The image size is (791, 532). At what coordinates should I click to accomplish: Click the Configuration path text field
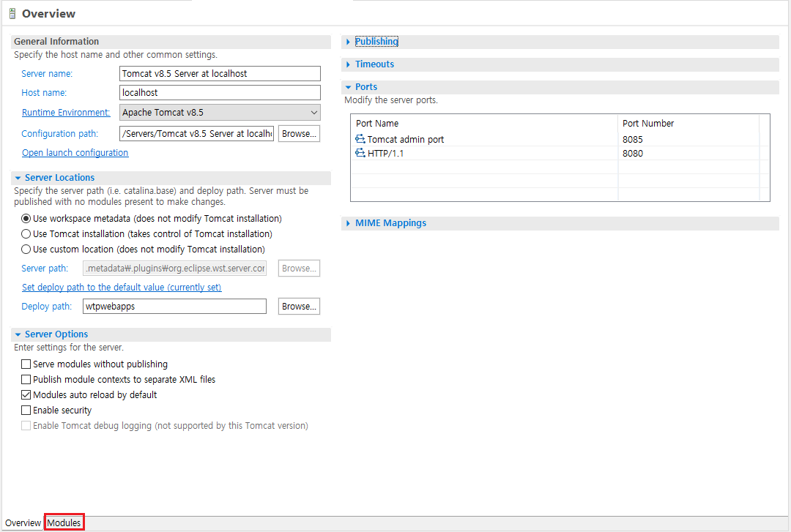pos(197,134)
